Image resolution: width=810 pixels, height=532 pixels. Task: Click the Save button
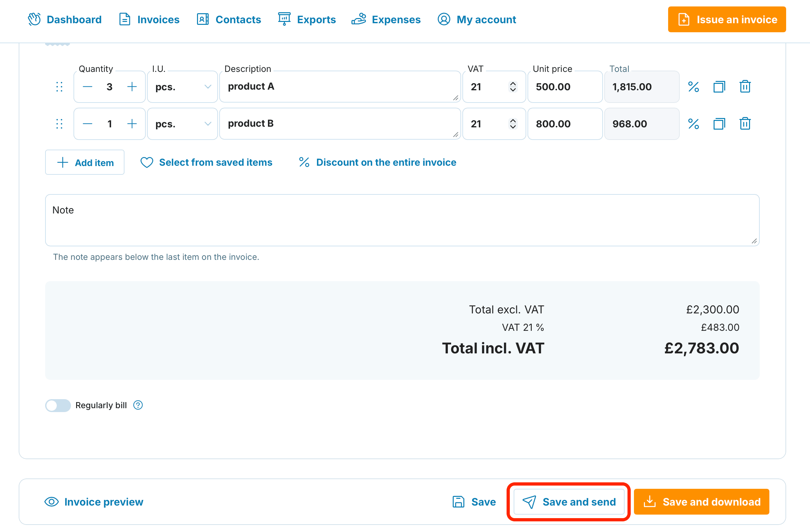[x=474, y=502]
